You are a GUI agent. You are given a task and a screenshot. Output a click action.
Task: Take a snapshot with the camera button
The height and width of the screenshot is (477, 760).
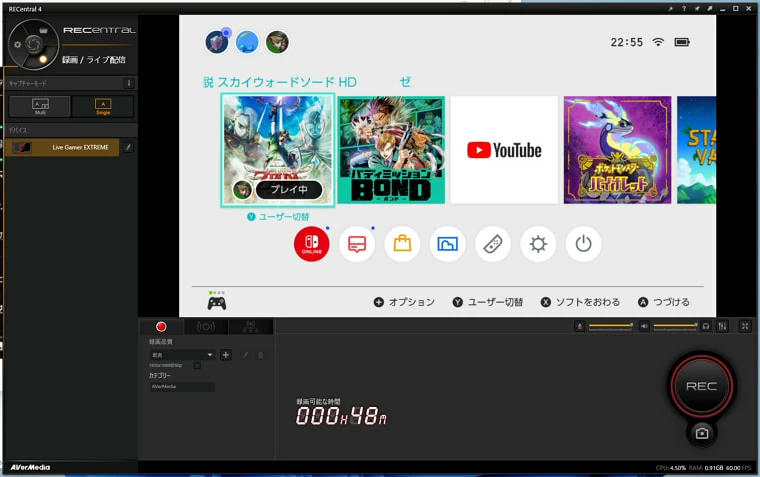pyautogui.click(x=702, y=433)
